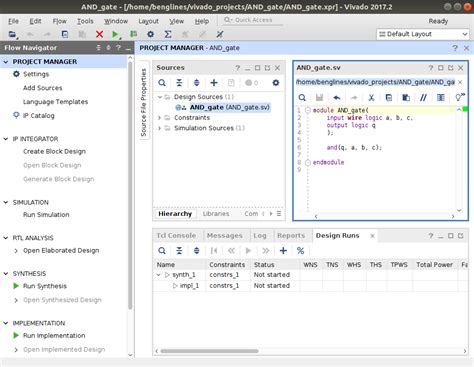Cut selection with the scissors icon in the editor

coord(371,97)
